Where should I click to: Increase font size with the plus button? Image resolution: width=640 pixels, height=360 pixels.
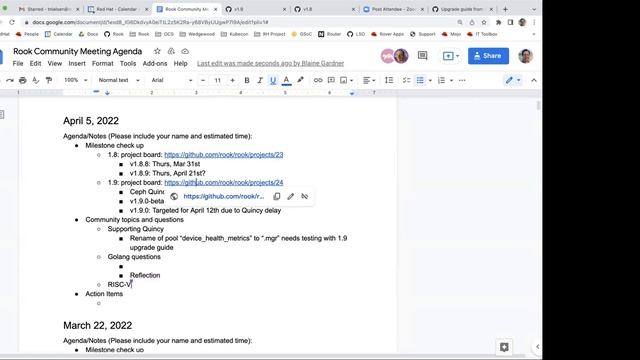click(232, 80)
